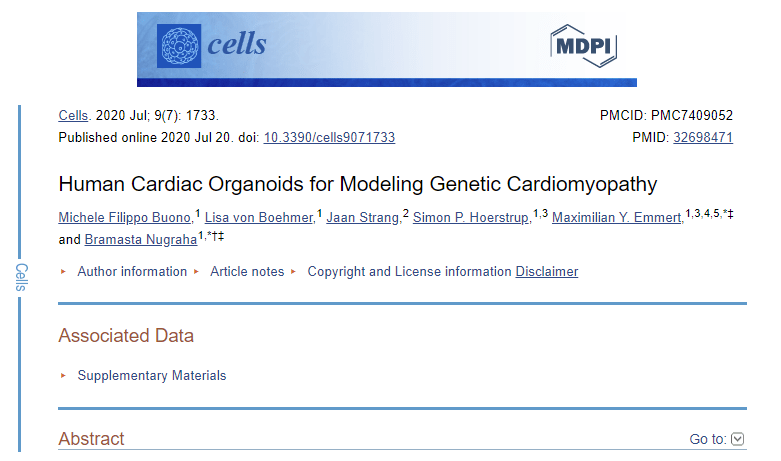Expand Supplementary Materials

(x=152, y=375)
